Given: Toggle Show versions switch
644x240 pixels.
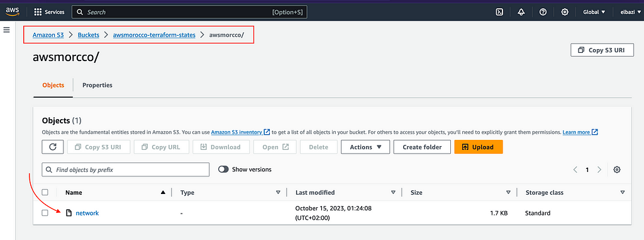Looking at the screenshot, I should 223,169.
